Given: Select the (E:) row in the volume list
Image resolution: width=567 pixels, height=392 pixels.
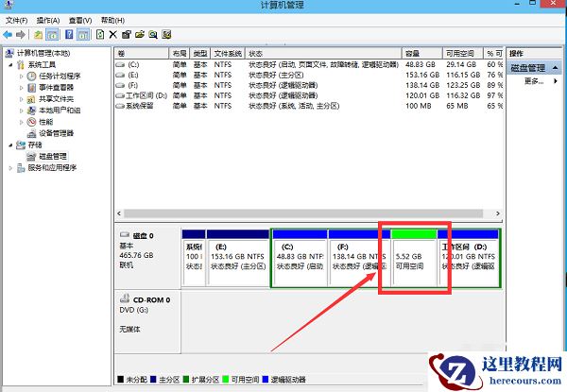Looking at the screenshot, I should point(309,75).
